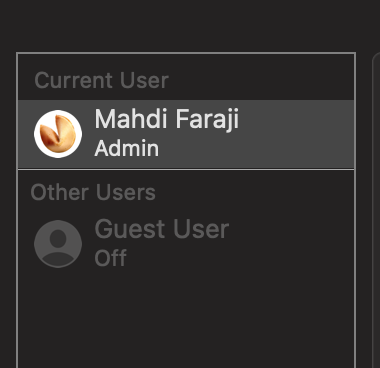The width and height of the screenshot is (380, 368).
Task: Click the word Mahdi in the user name
Action: (131, 119)
